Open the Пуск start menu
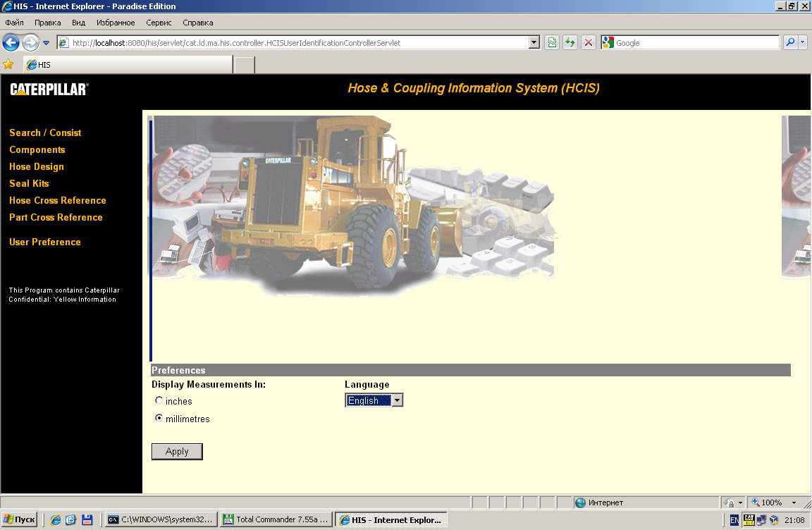The height and width of the screenshot is (530, 812). (20, 519)
